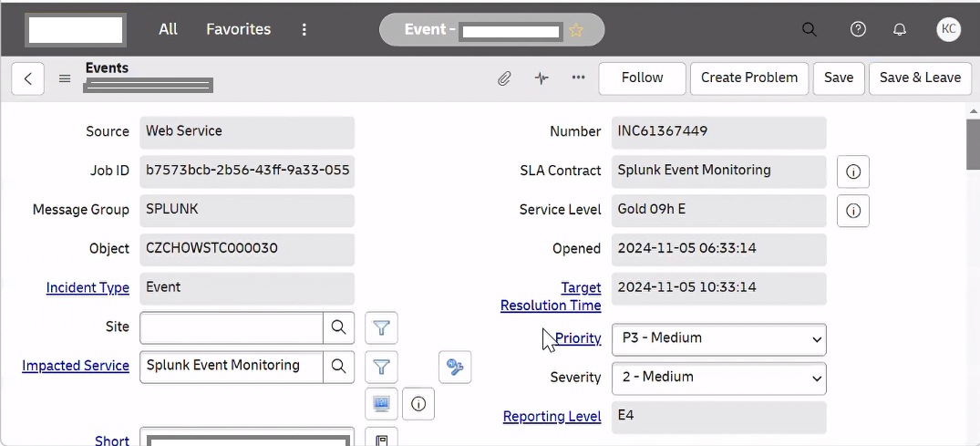
Task: Click the Save & Leave button
Action: click(x=920, y=78)
